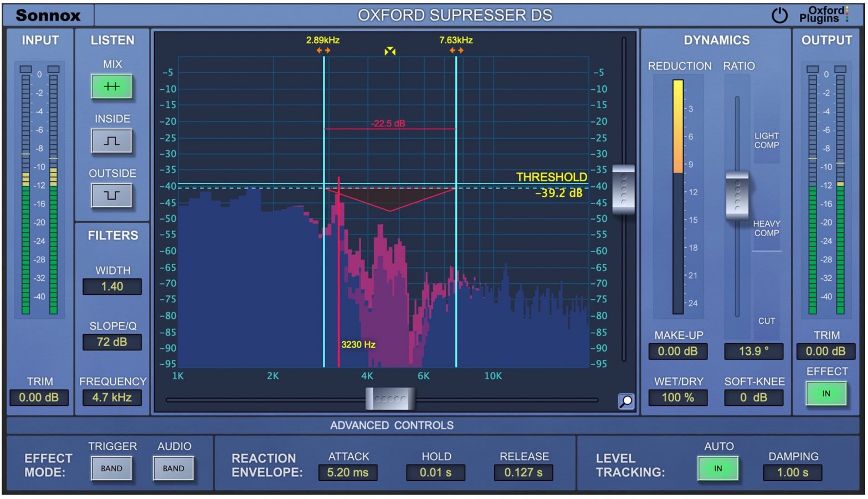The image size is (868, 499).
Task: Click the ATTACK value field
Action: tap(347, 472)
